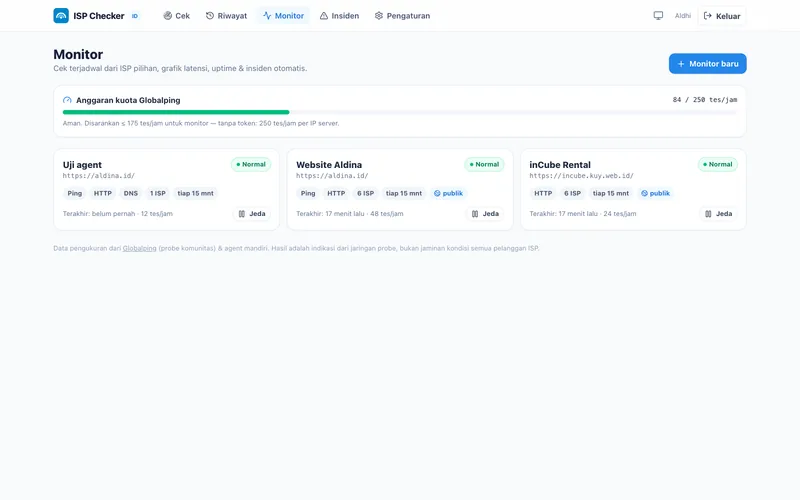The height and width of the screenshot is (500, 800).
Task: Click the Globalping quota gauge icon
Action: pyautogui.click(x=67, y=100)
